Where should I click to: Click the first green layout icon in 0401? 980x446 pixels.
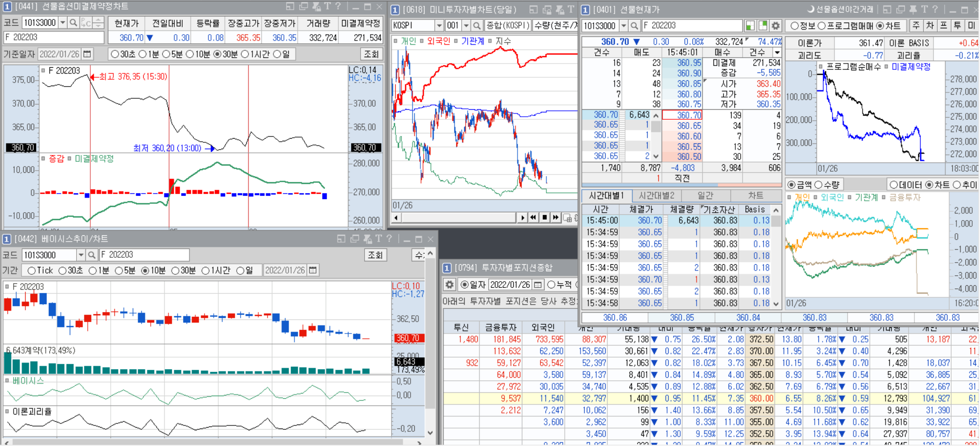750,25
